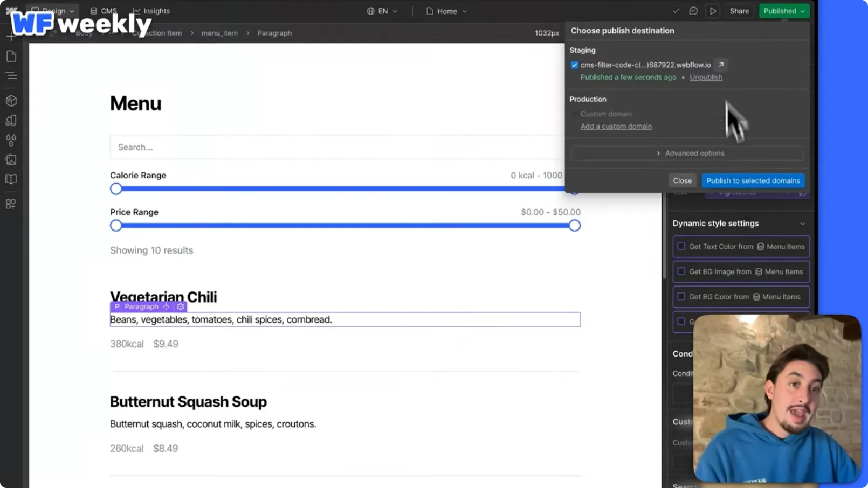The width and height of the screenshot is (868, 488).
Task: Click the Unpublish link
Action: pos(706,77)
